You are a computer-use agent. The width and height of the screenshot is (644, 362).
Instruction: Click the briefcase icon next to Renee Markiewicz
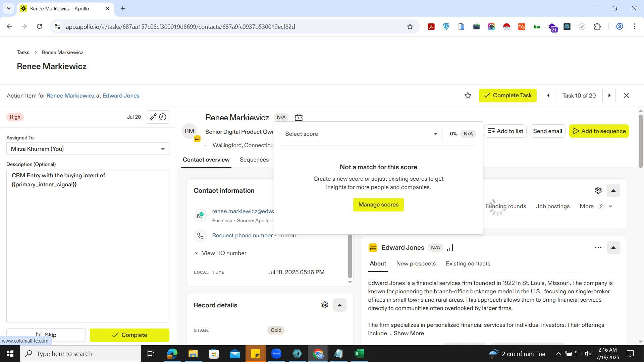[x=299, y=117]
